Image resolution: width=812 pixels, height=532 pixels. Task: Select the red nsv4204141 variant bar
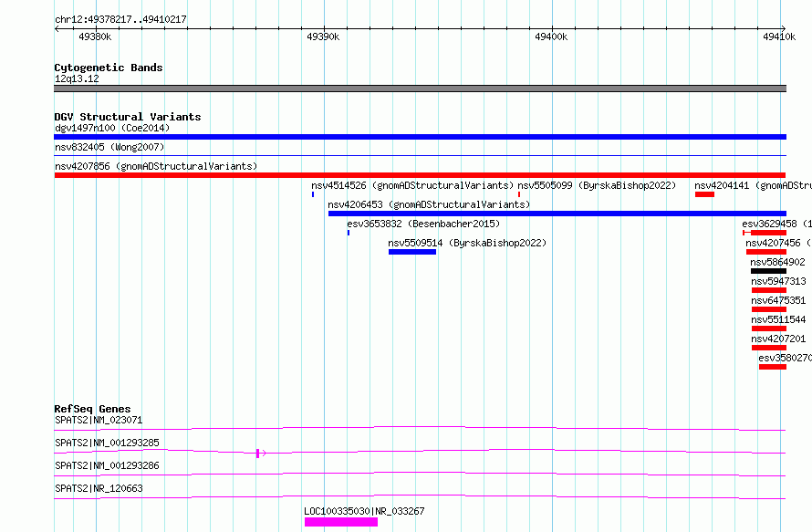click(704, 194)
